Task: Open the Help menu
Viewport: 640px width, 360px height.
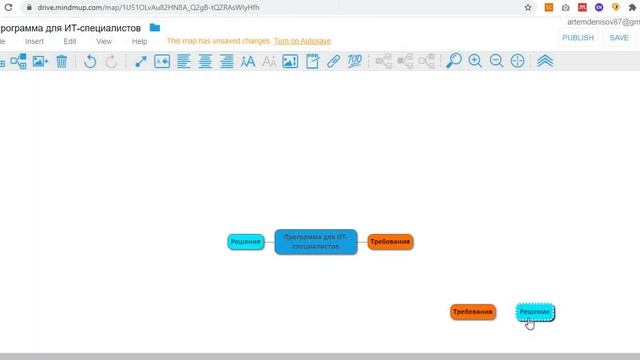Action: tap(139, 41)
